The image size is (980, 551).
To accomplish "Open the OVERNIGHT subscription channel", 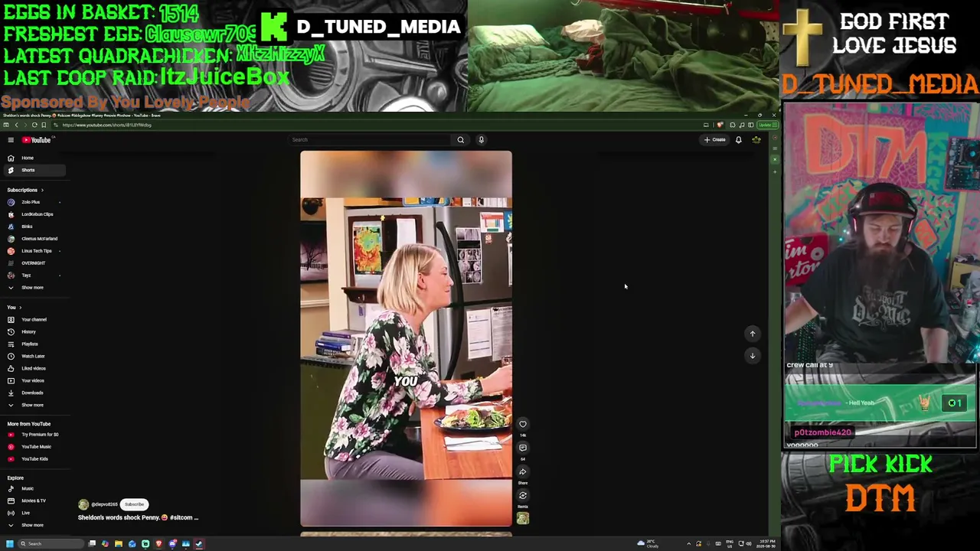I will pos(33,263).
